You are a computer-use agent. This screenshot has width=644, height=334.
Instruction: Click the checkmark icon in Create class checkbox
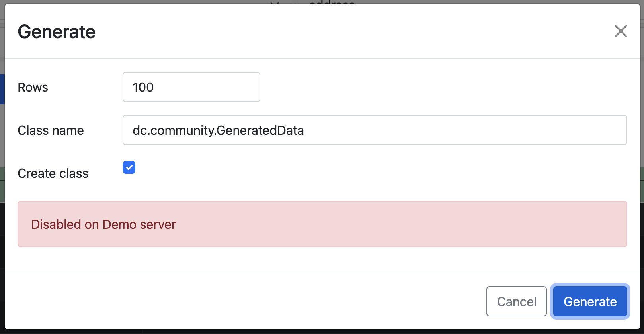[129, 167]
